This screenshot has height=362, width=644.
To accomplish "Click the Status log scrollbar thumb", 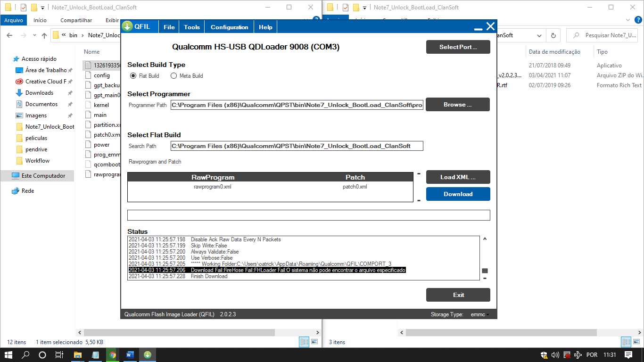I will point(485,271).
